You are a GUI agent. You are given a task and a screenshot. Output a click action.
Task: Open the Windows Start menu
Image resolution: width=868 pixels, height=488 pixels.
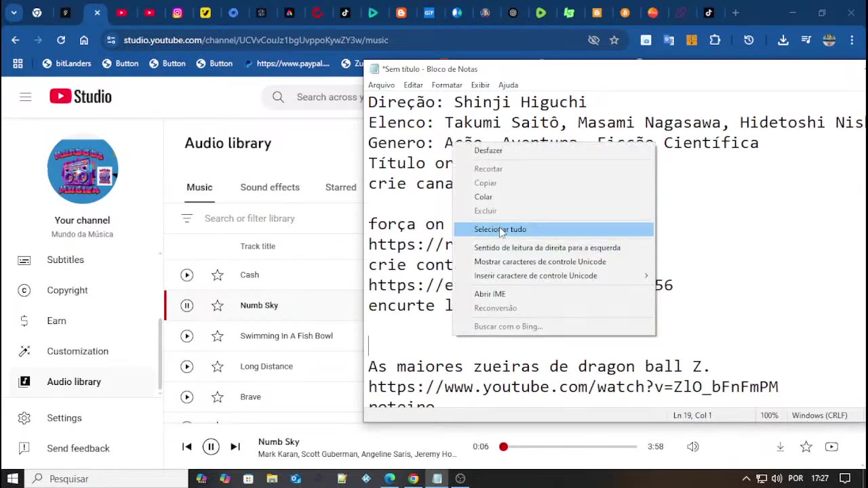[14, 479]
